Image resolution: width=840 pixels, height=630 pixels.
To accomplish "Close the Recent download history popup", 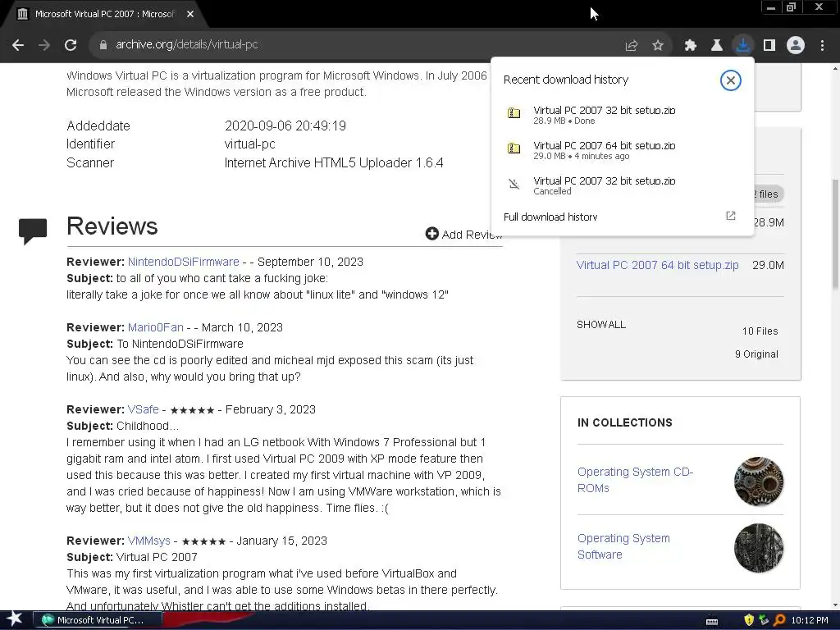I will click(x=731, y=80).
